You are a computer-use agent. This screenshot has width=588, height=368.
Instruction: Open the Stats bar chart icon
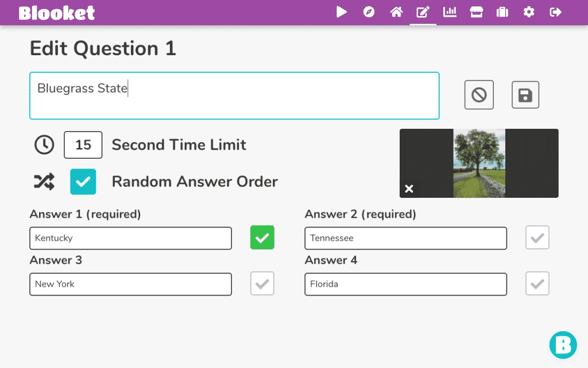coord(450,12)
